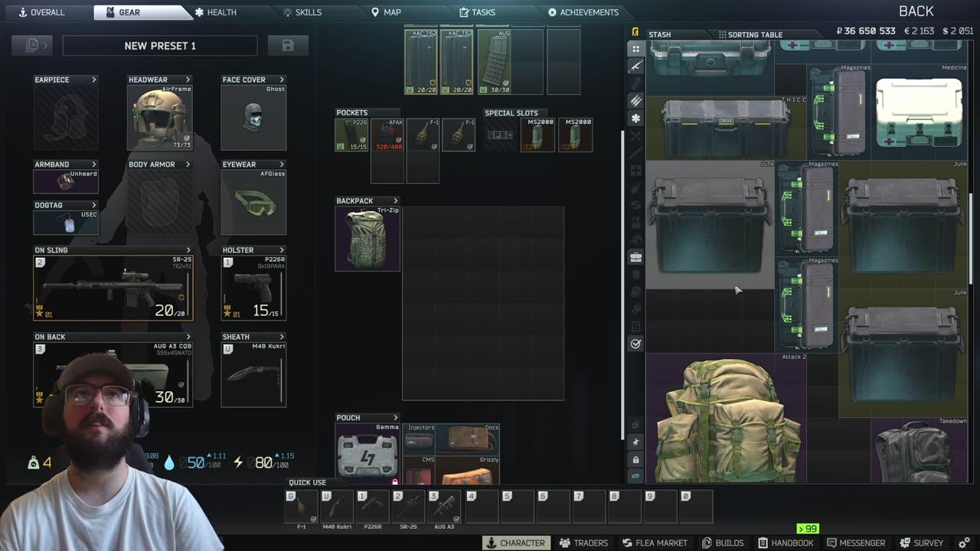
Task: Select the AFGlass goggles in eyewear slot
Action: click(253, 202)
